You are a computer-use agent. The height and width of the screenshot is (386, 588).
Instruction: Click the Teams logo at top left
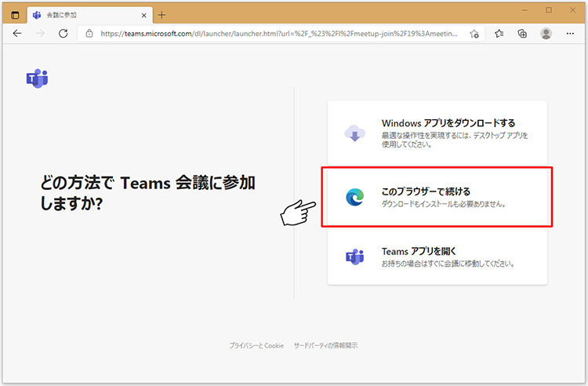(x=37, y=78)
